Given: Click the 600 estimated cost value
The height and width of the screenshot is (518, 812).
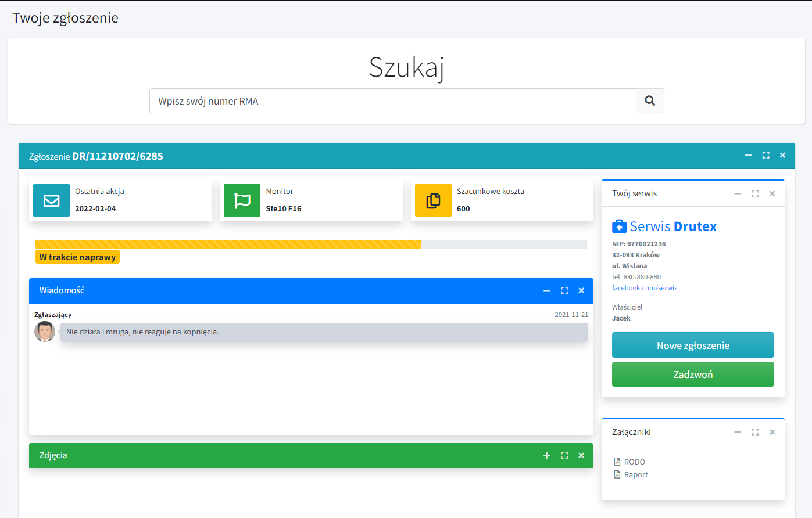Looking at the screenshot, I should pos(463,208).
